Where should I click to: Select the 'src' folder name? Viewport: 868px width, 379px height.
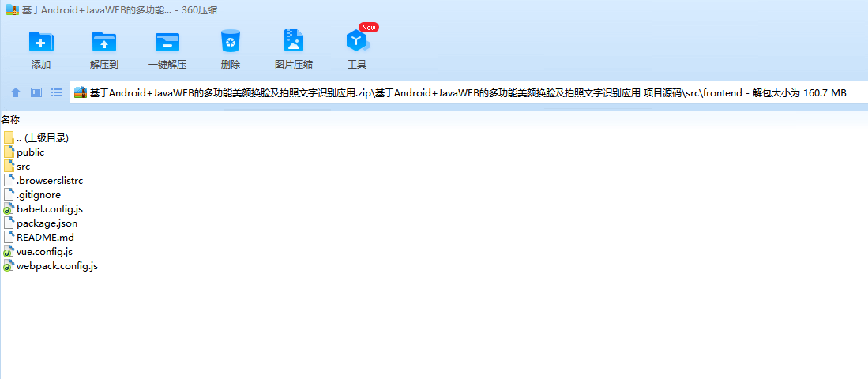tap(23, 167)
